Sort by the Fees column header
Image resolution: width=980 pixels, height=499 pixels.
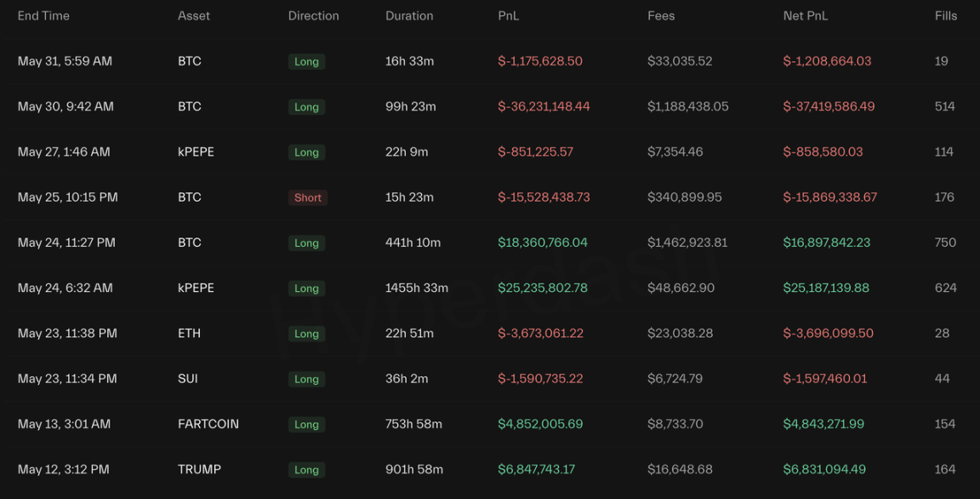tap(661, 16)
